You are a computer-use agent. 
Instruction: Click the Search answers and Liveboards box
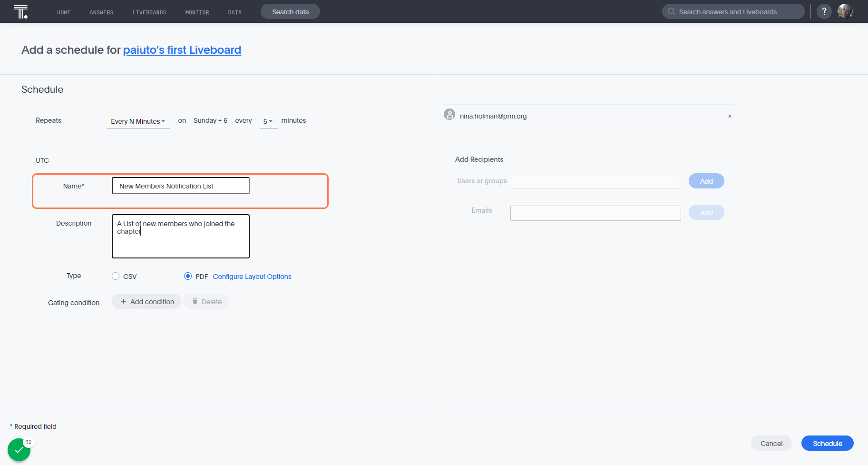733,11
